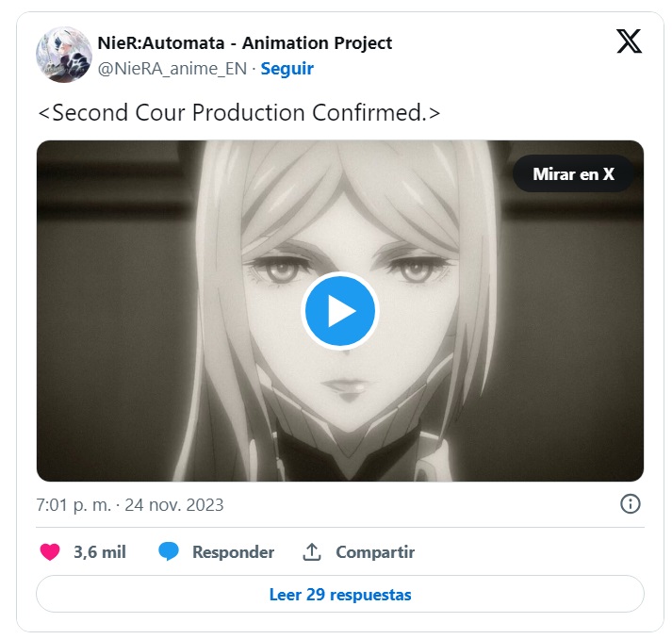Follow the account via Seguir link
672x639 pixels.
[x=287, y=69]
